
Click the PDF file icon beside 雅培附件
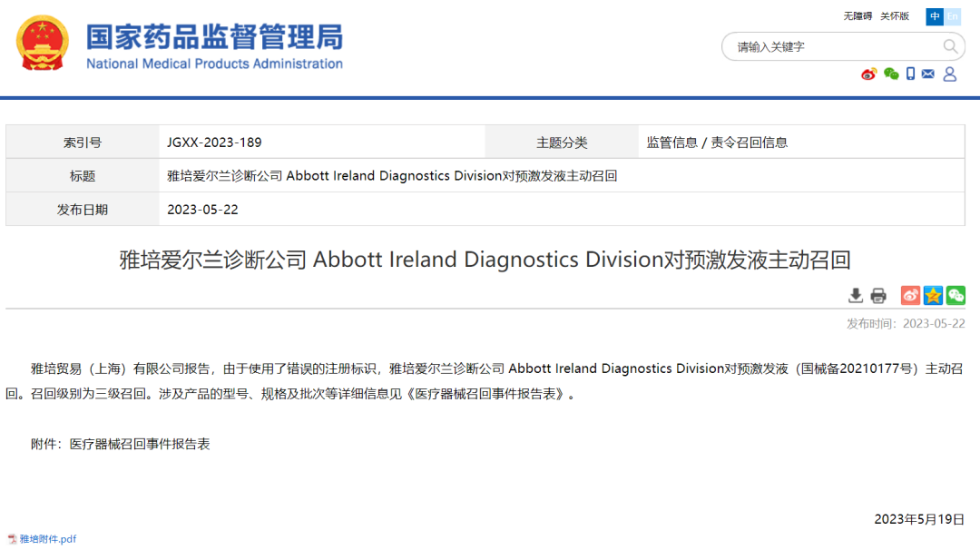coord(12,539)
